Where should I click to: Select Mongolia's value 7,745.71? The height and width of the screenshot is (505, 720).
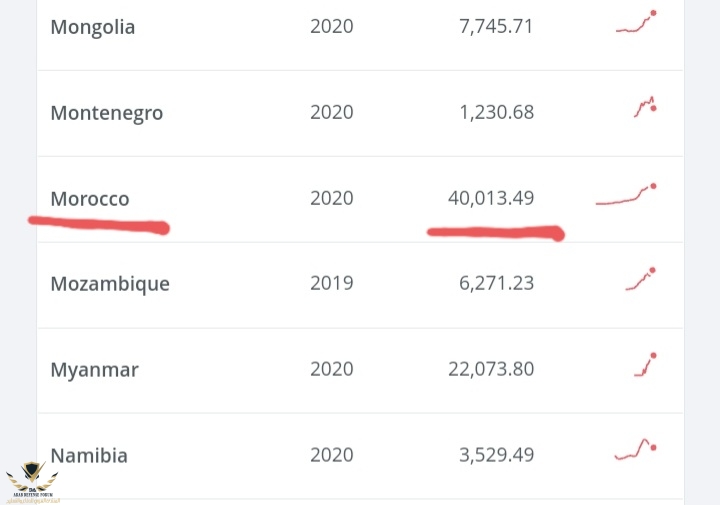pyautogui.click(x=496, y=27)
